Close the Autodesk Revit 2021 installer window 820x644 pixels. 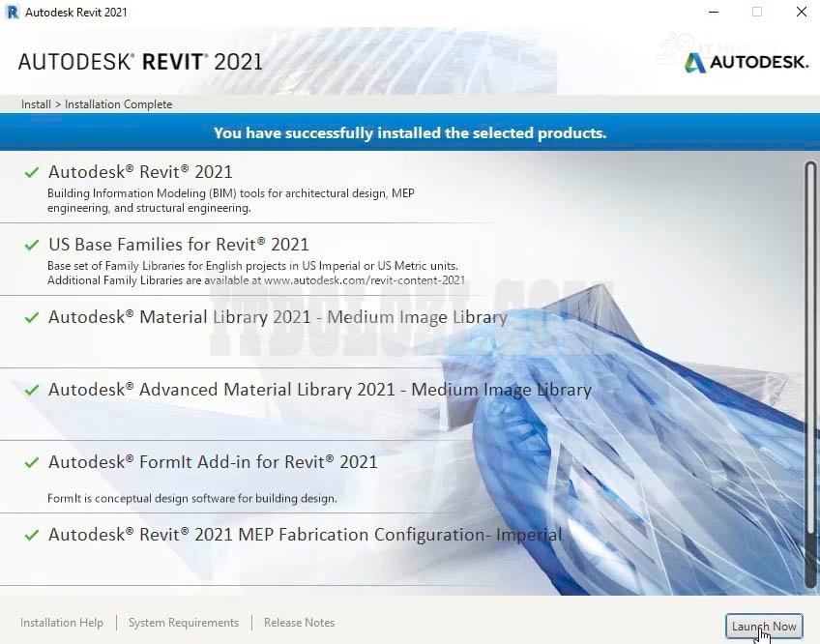pyautogui.click(x=802, y=13)
